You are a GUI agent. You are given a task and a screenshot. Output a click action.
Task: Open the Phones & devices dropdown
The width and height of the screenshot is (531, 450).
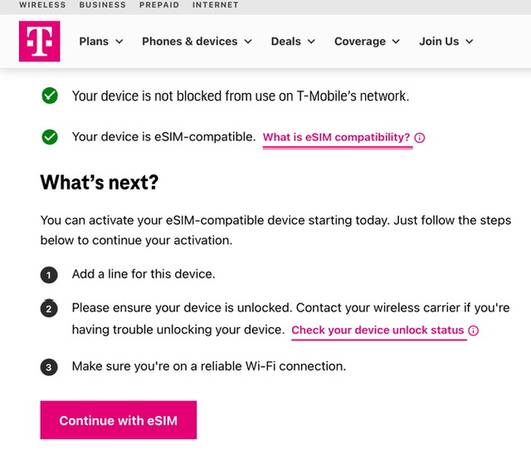tap(197, 41)
